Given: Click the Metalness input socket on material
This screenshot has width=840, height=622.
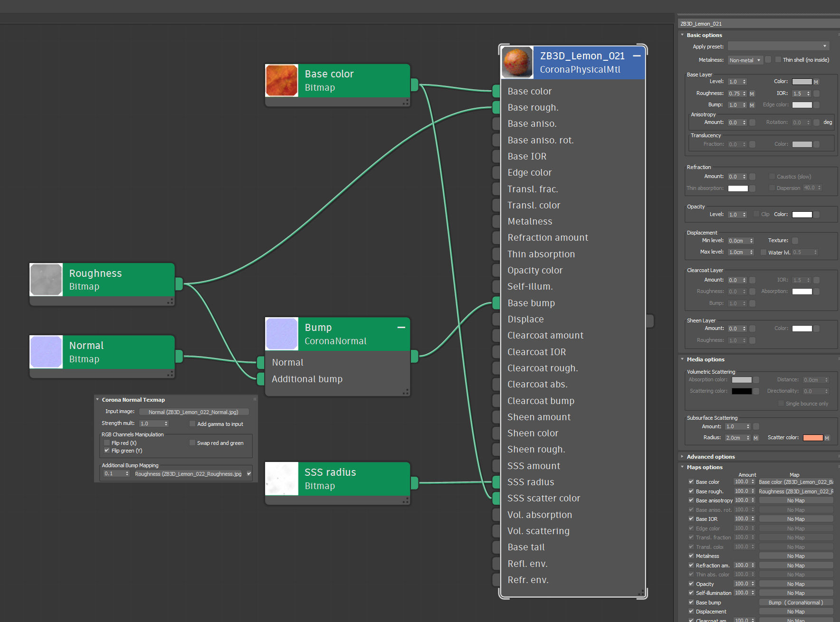Looking at the screenshot, I should tap(496, 221).
